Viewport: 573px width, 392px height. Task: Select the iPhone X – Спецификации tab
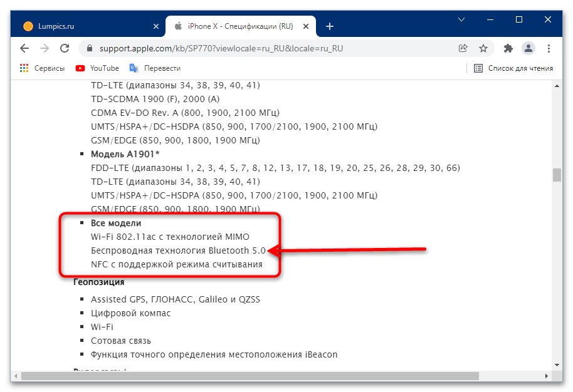241,26
